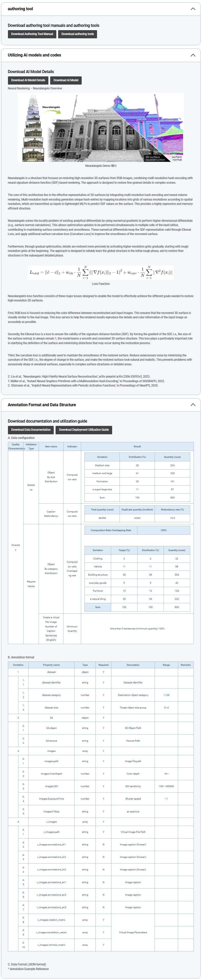Click Download Authoring Tool Manual button
This screenshot has width=202, height=980.
point(32,34)
